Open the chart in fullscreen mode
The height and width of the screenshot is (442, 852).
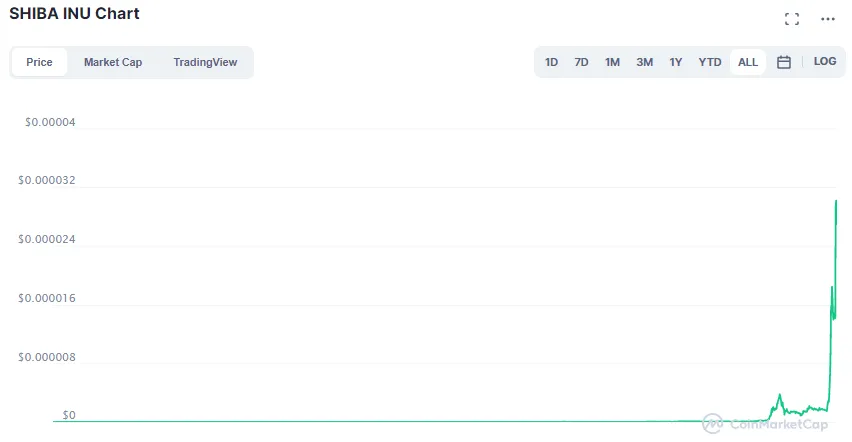click(792, 19)
